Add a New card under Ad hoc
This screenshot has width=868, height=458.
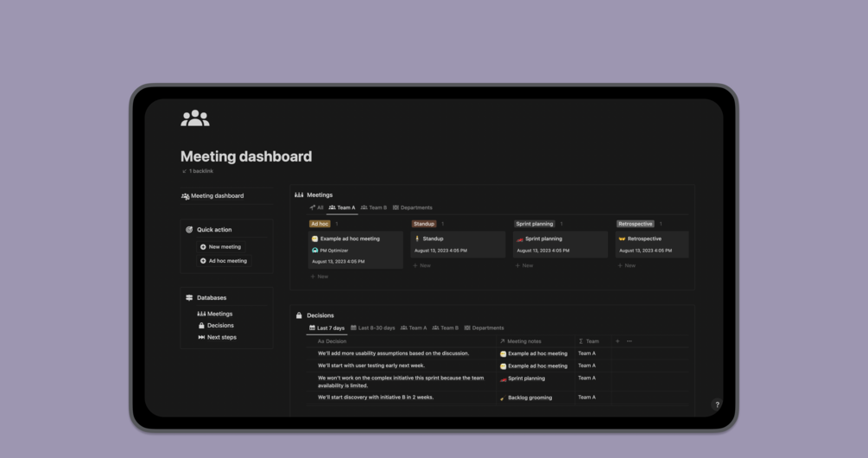320,277
